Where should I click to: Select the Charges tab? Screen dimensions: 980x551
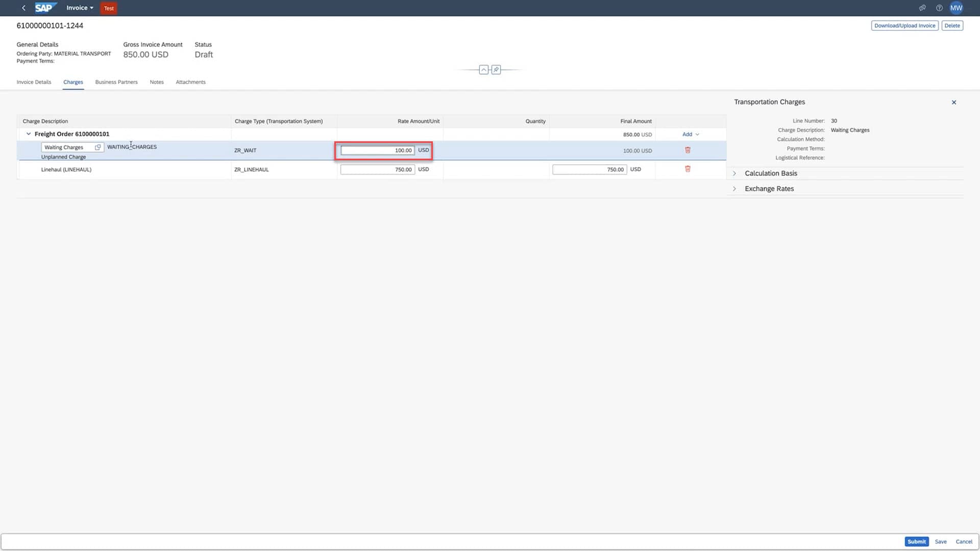pyautogui.click(x=73, y=82)
